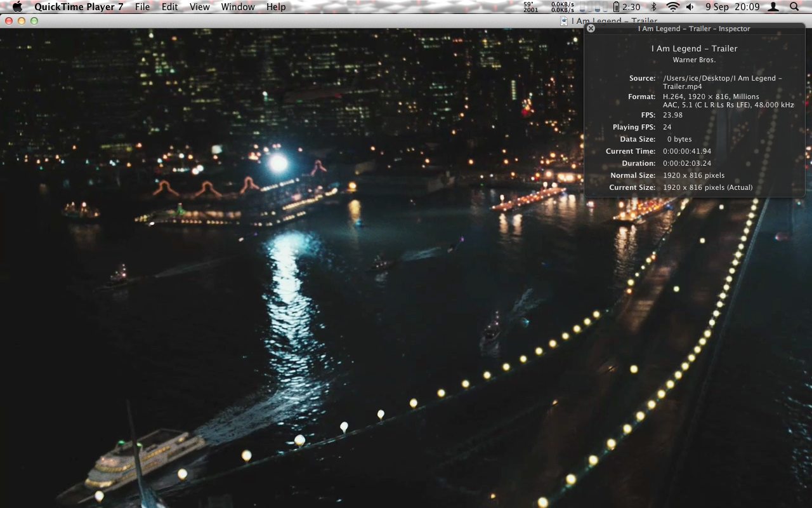Click the 'Source:' label in Inspector

point(642,78)
